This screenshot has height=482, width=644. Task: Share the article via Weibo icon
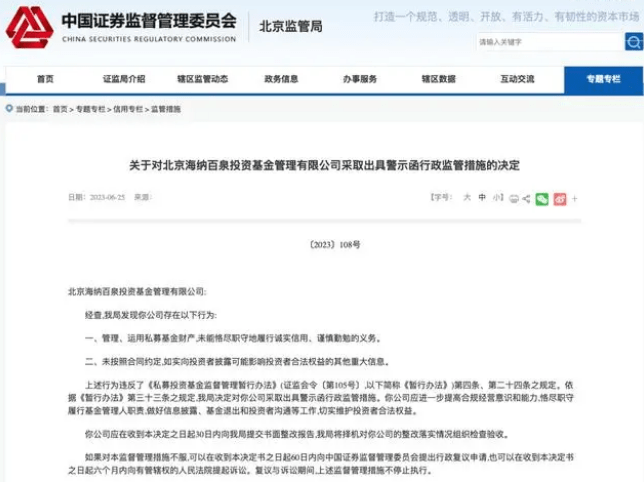pos(560,199)
